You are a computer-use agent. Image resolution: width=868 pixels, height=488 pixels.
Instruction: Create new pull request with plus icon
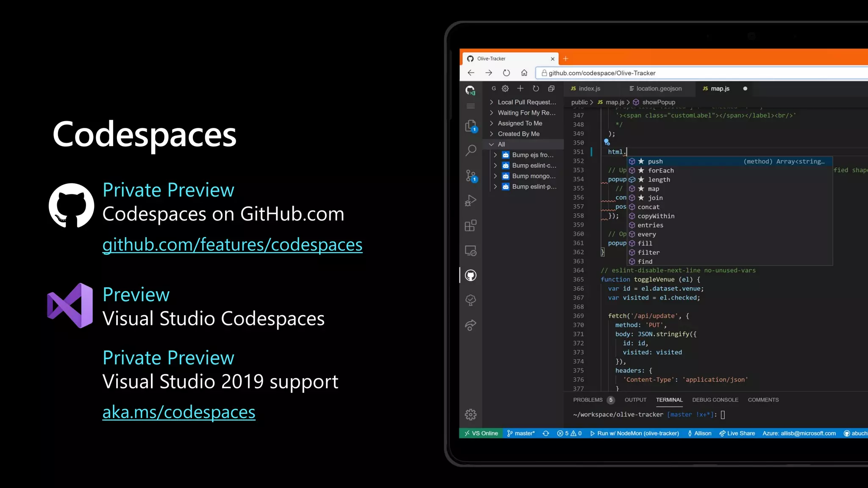tap(520, 89)
